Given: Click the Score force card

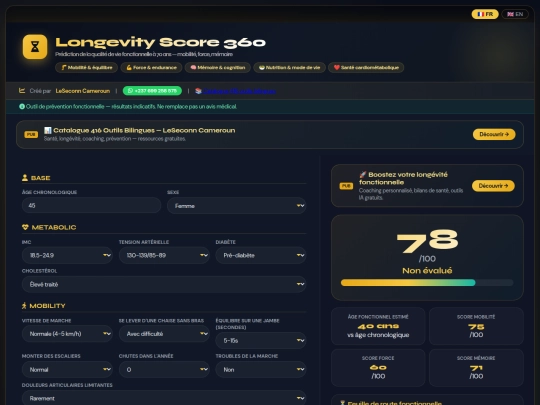Looking at the screenshot, I should tap(378, 367).
